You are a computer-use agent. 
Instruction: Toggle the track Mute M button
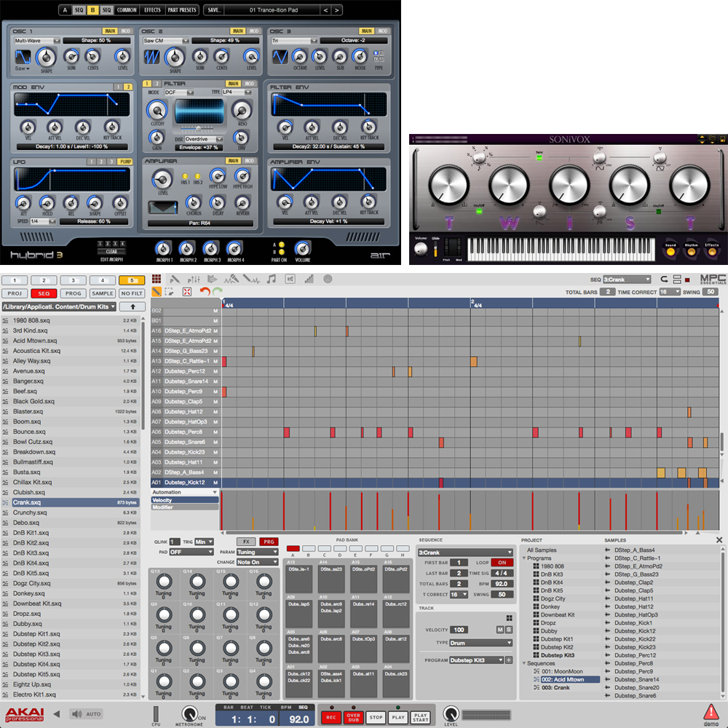(500, 630)
